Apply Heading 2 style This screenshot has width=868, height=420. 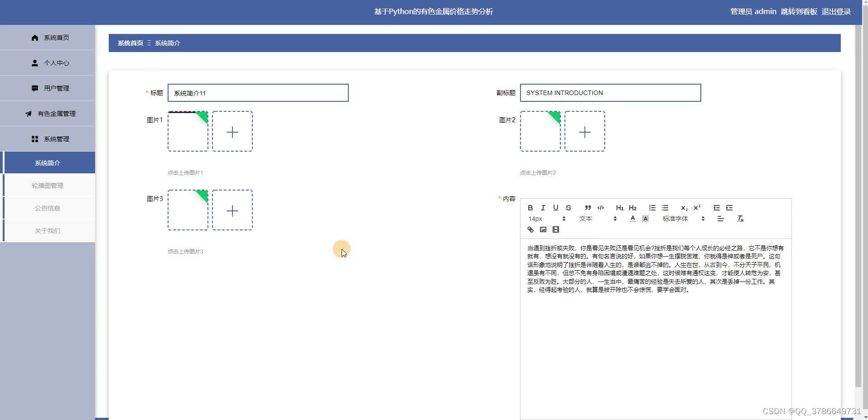pos(632,208)
